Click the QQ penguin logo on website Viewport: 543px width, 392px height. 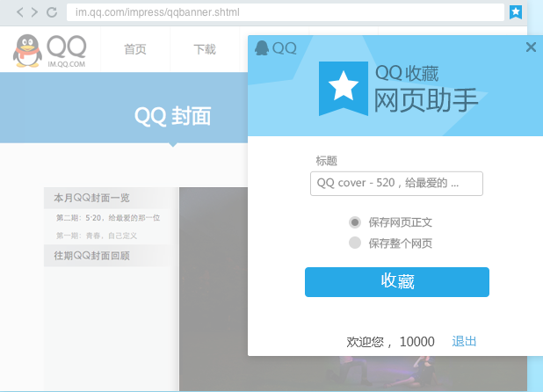27,51
